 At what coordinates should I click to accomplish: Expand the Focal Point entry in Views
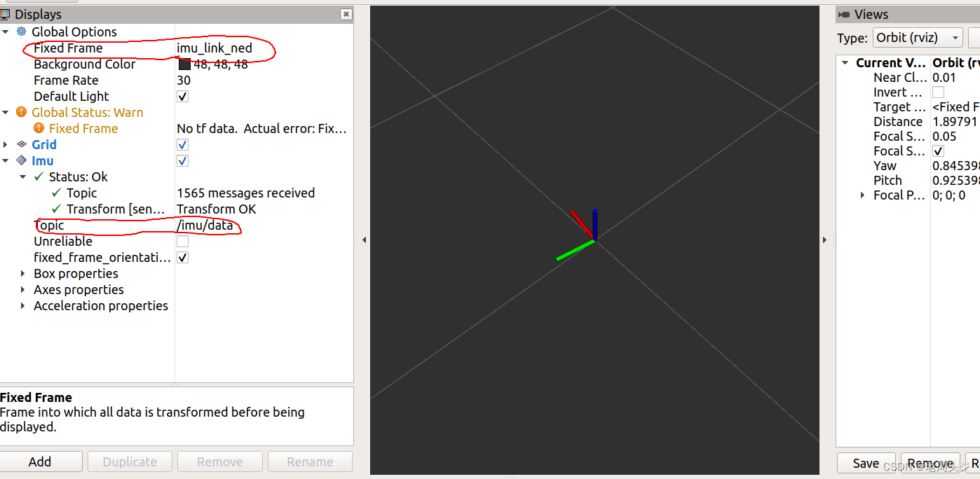pyautogui.click(x=862, y=195)
